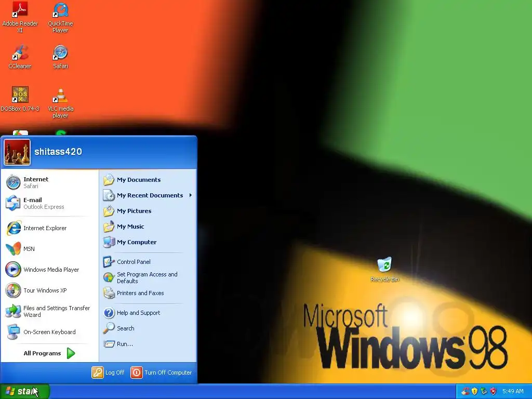Open Adobe Reader XI desktop shortcut
This screenshot has width=532, height=399.
pos(20,17)
